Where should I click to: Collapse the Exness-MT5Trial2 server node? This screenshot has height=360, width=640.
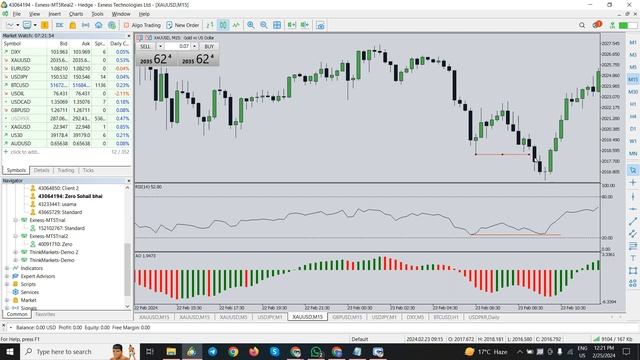click(16, 236)
